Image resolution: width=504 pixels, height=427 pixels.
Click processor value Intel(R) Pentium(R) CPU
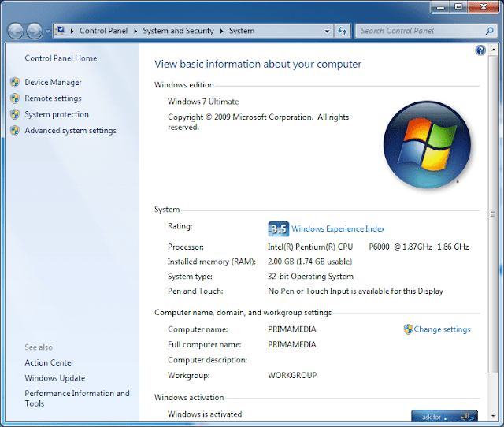tap(310, 247)
